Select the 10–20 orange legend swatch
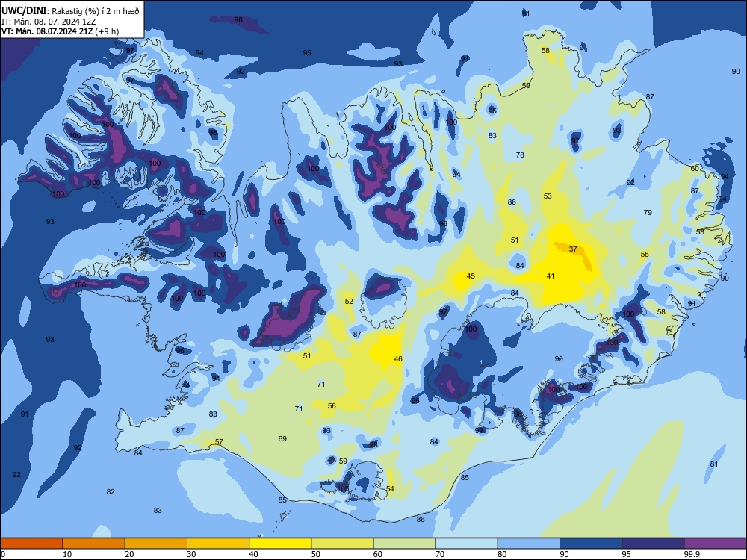 pyautogui.click(x=94, y=544)
